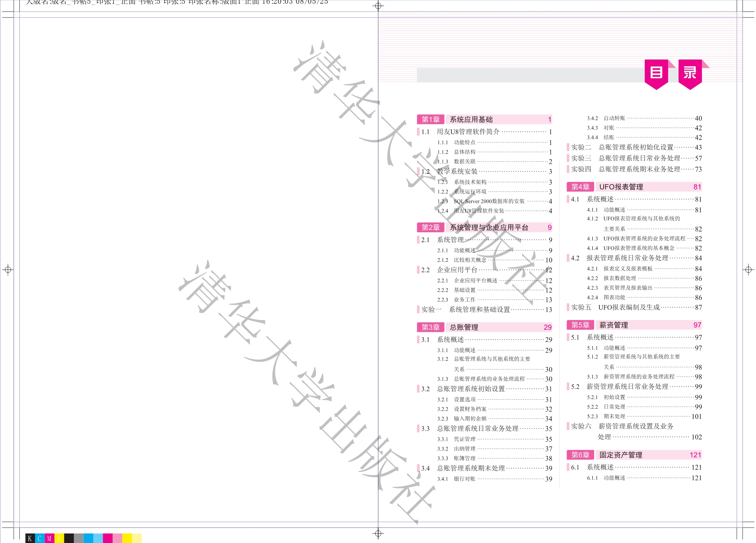Click the bottom center registration crosshair mark
The width and height of the screenshot is (756, 543).
click(378, 533)
